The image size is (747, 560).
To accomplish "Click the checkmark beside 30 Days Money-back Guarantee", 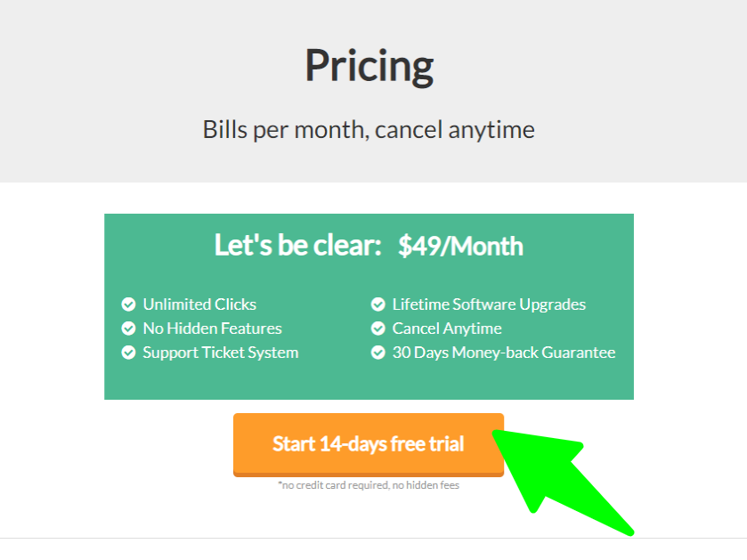I will pos(378,352).
